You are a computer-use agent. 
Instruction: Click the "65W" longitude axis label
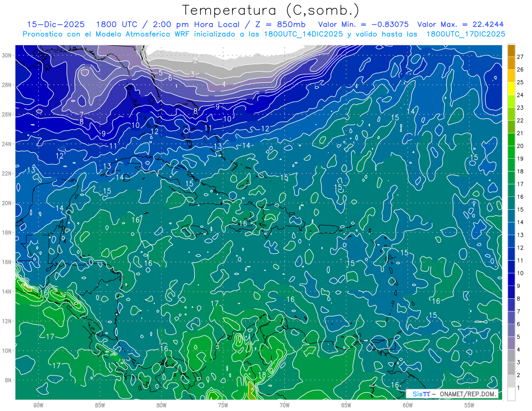pos(346,406)
